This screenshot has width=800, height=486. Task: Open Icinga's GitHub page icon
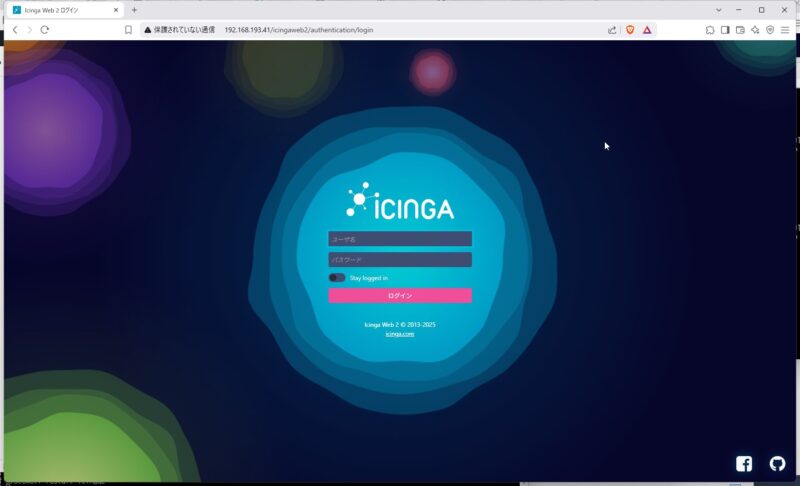click(777, 464)
